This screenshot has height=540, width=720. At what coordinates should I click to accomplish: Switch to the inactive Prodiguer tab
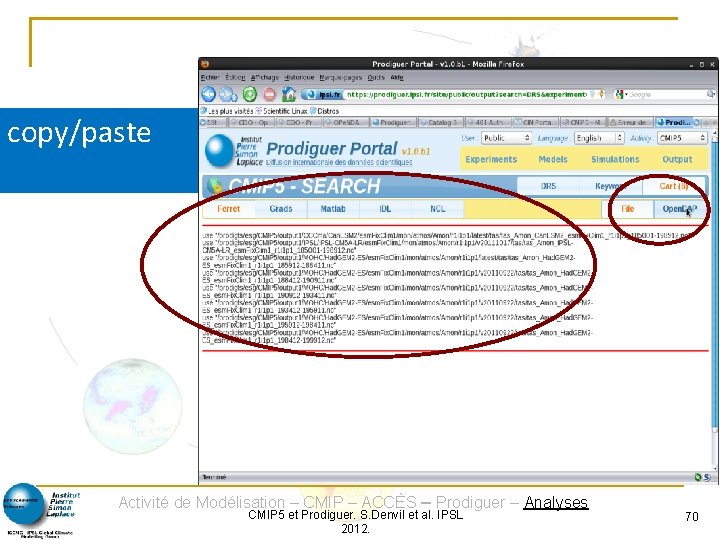click(x=394, y=123)
